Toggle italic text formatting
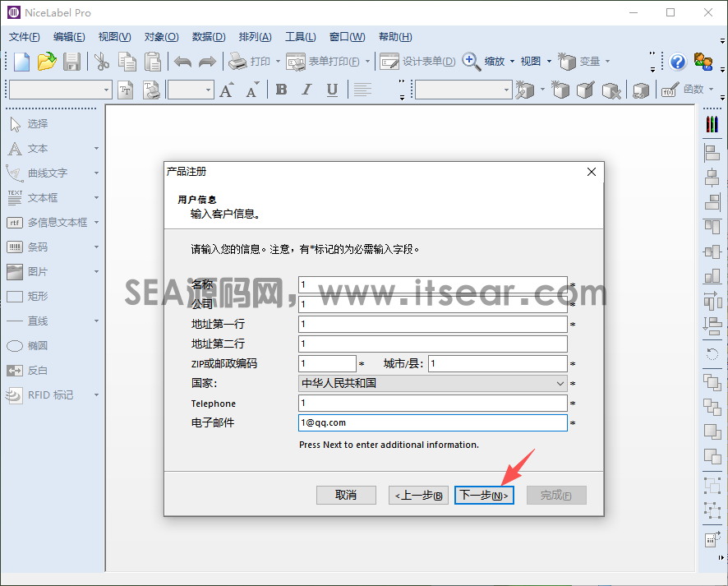 306,90
